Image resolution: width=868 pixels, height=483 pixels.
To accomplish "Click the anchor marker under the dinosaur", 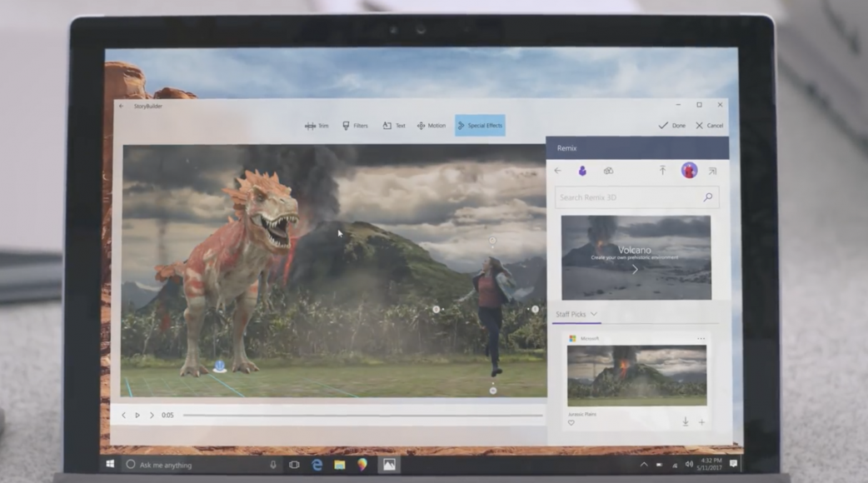I will pyautogui.click(x=220, y=366).
